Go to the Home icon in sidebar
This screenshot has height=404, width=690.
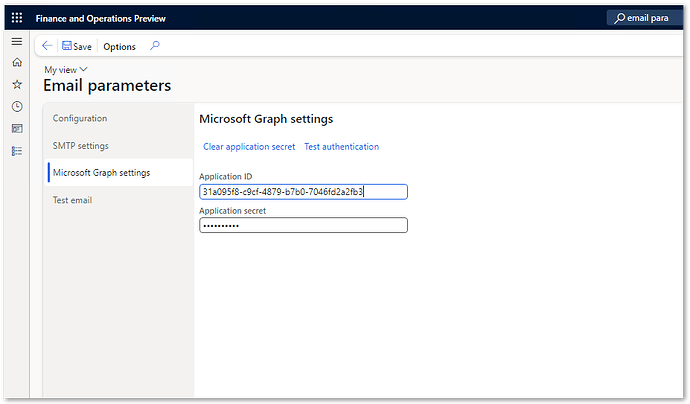tap(17, 62)
